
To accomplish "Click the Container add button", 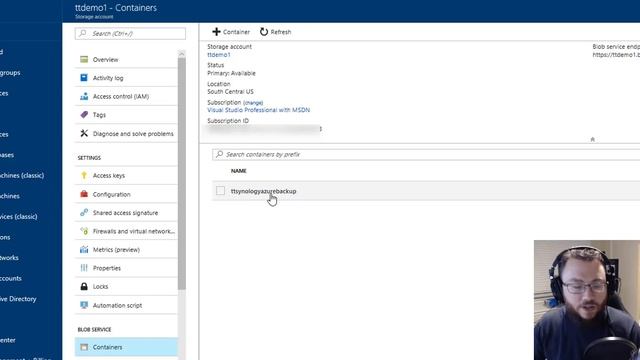I will pos(231,31).
